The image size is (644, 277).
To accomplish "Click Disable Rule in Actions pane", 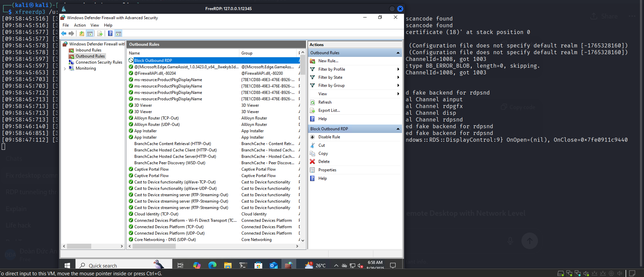I will click(x=329, y=137).
